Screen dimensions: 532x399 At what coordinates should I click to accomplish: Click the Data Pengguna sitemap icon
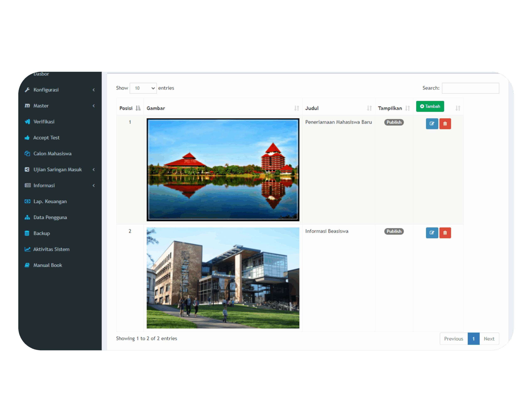tap(27, 217)
